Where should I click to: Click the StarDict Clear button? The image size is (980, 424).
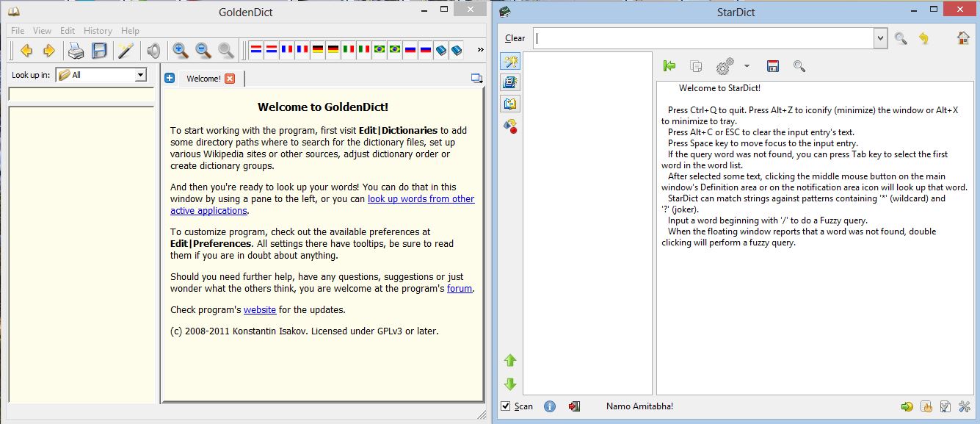click(515, 38)
